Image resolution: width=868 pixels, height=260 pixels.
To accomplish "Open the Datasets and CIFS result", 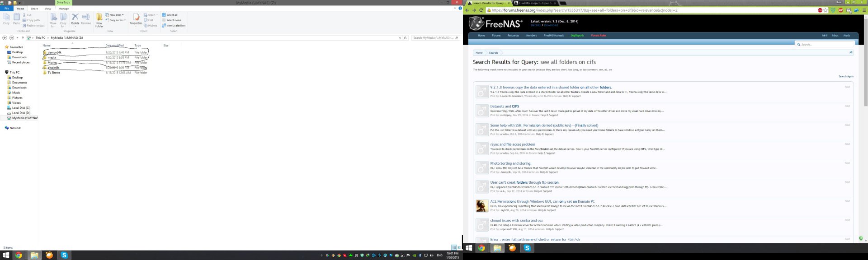I will click(x=505, y=107).
